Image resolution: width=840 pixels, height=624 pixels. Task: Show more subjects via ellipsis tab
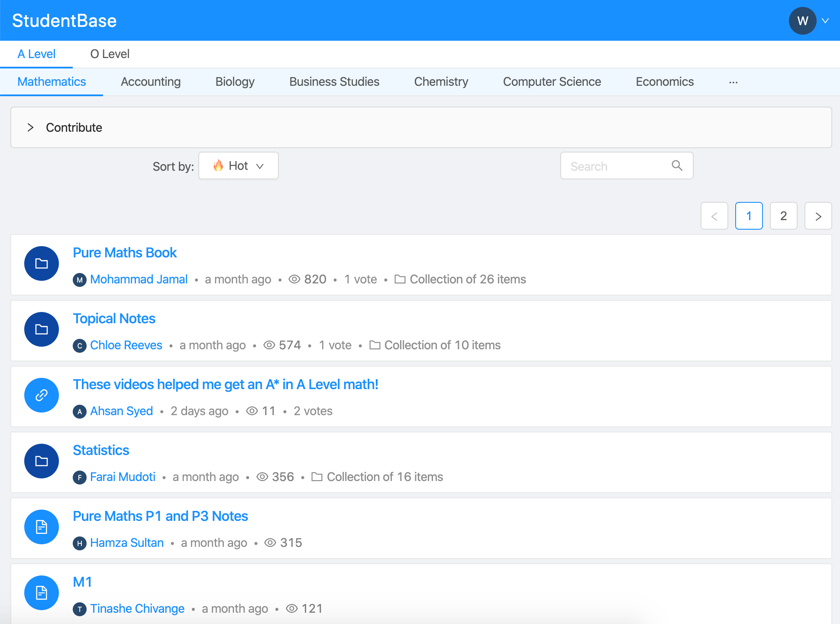[733, 82]
